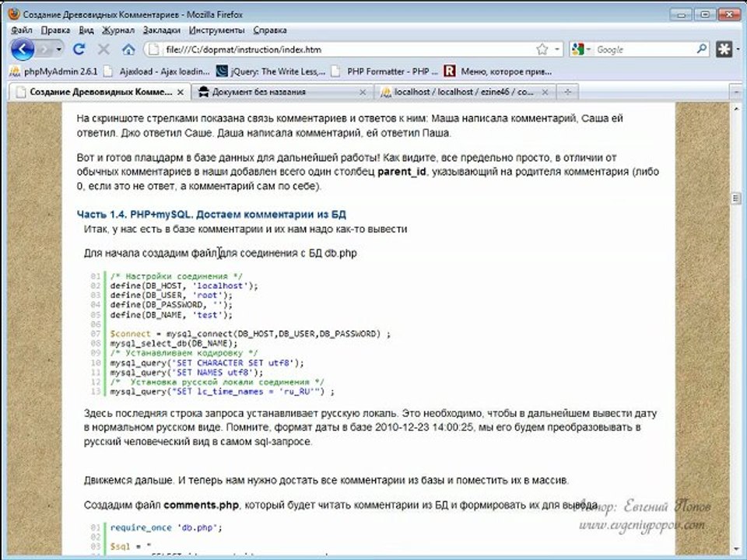Go to the Home page icon
The image size is (747, 560).
[x=128, y=49]
